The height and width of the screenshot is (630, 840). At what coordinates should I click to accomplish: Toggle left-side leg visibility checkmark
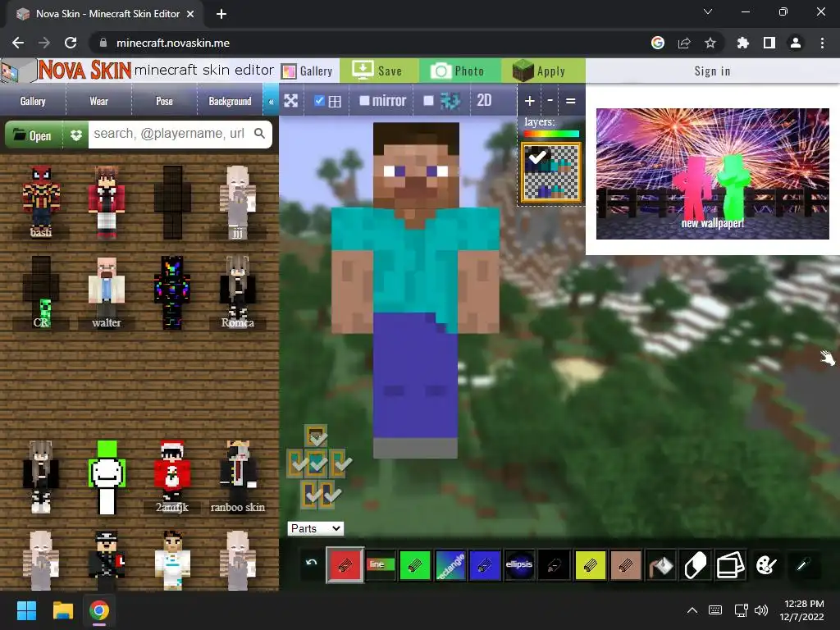tap(309, 495)
